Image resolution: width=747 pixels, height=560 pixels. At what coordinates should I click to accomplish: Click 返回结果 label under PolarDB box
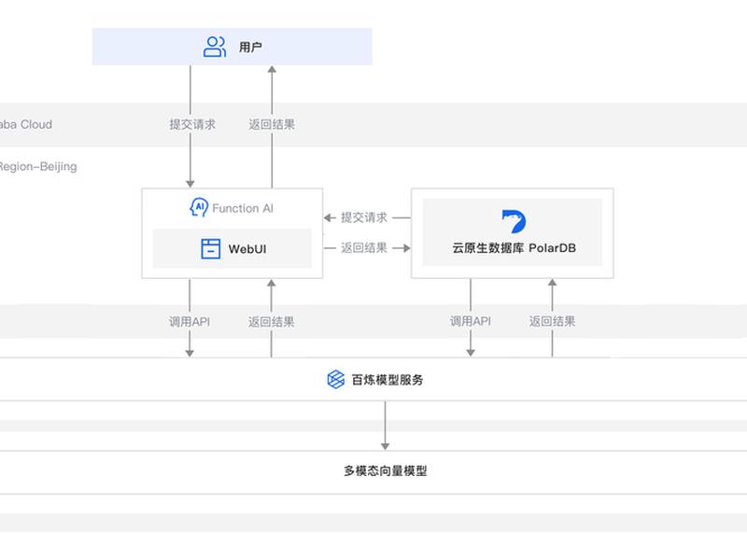coord(552,321)
